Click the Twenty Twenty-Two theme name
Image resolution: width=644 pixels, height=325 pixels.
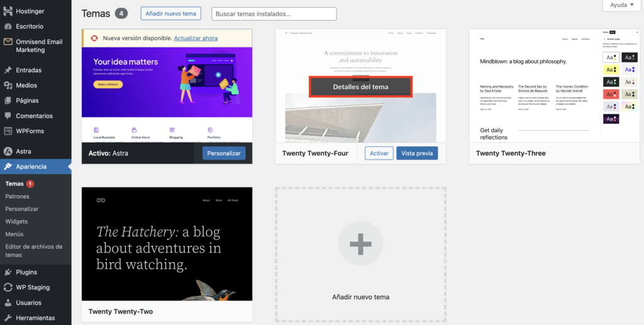tap(121, 311)
